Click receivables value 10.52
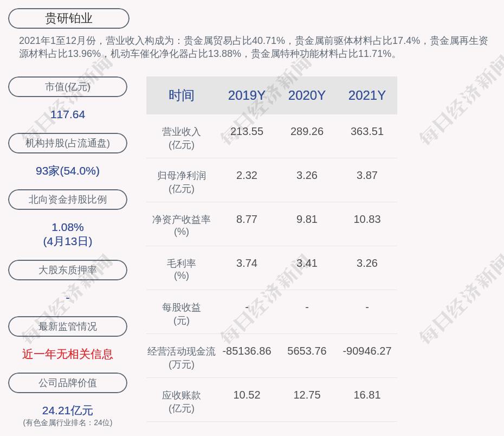The height and width of the screenshot is (436, 504). click(247, 395)
